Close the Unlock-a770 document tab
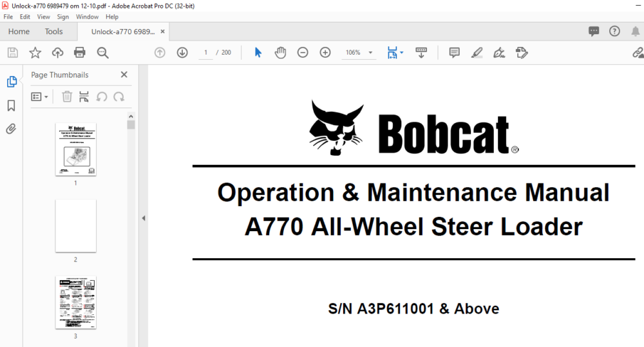 (163, 31)
